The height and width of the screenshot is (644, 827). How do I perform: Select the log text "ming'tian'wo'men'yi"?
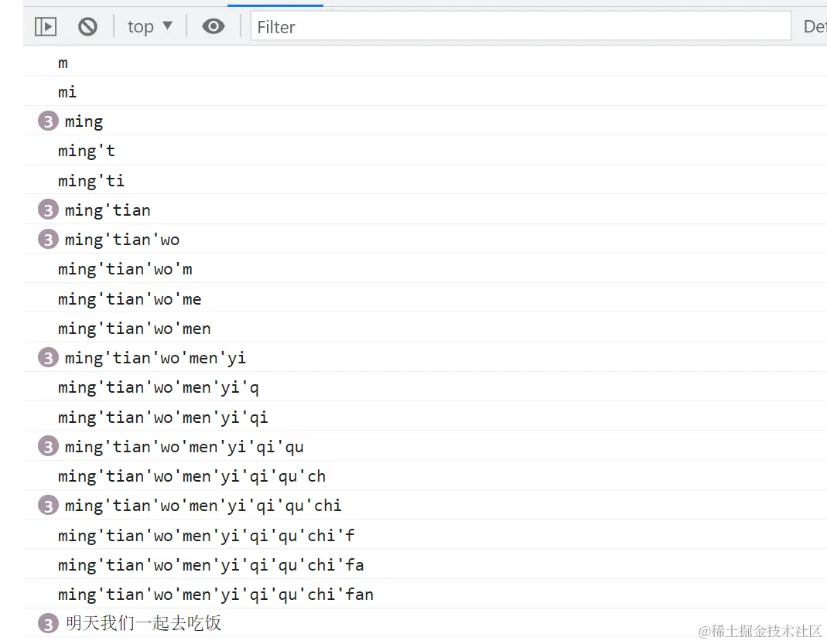[x=155, y=359]
